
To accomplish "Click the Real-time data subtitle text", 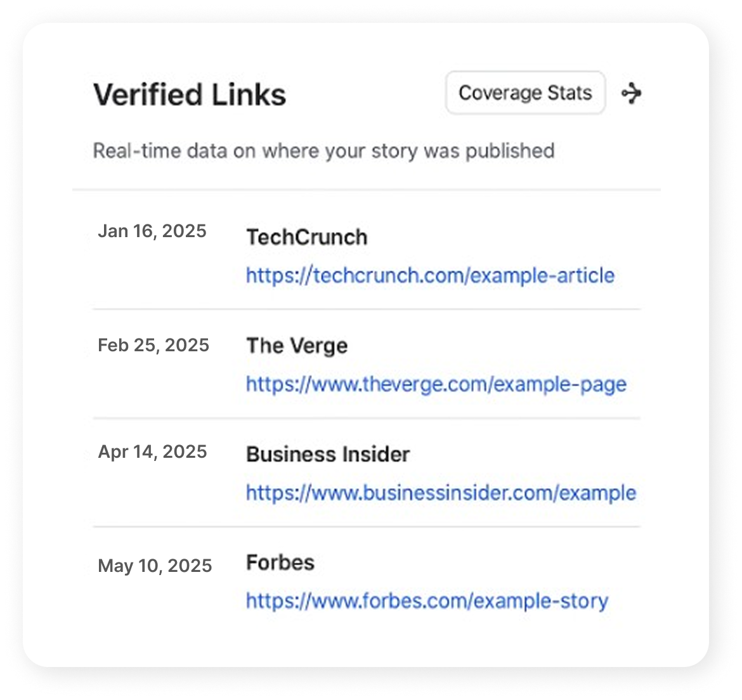I will point(323,151).
